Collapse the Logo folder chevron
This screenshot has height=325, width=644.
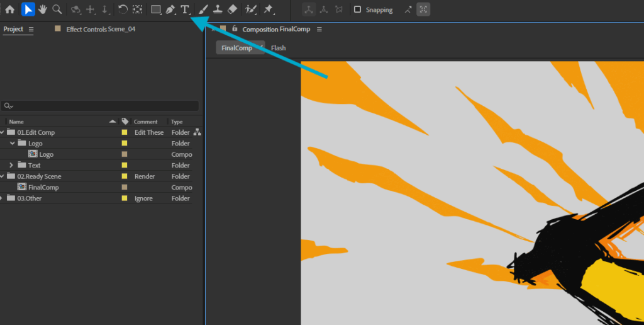[13, 143]
